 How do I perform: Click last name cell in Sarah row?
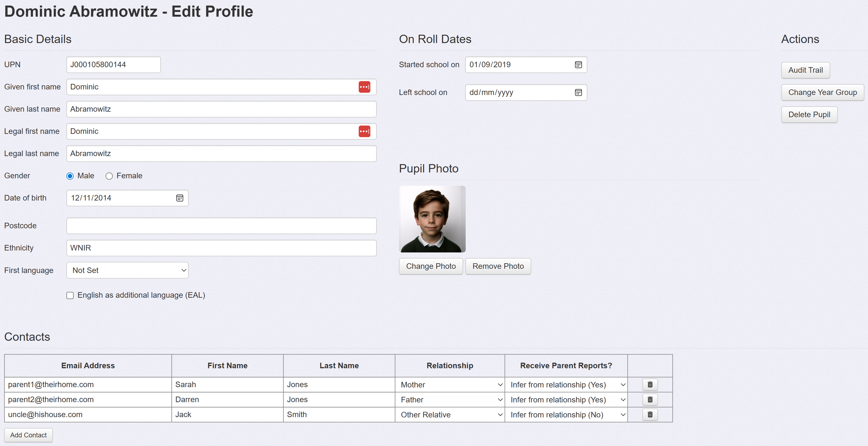pos(339,384)
